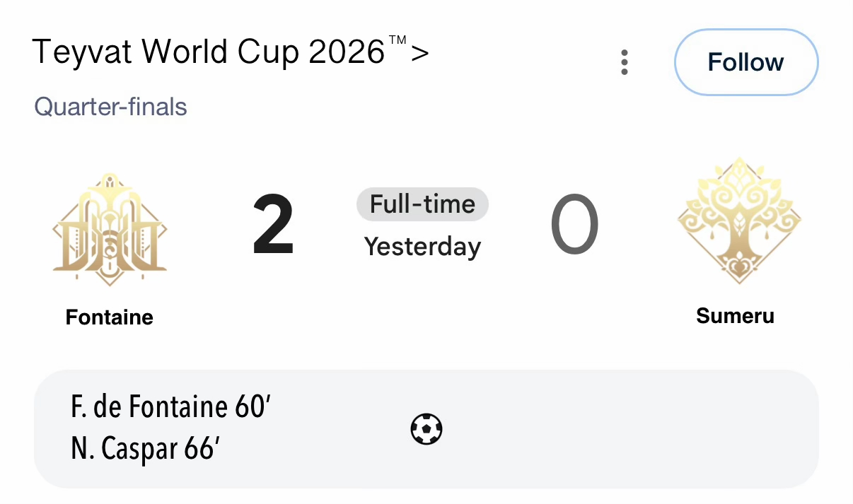Click the 60' goal minute marker
Image resolution: width=853 pixels, height=504 pixels.
click(x=253, y=408)
